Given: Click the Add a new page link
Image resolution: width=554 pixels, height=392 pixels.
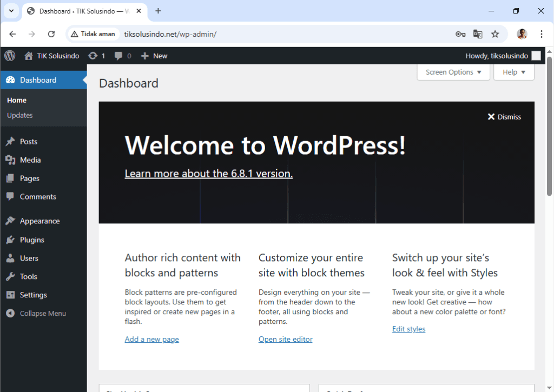Looking at the screenshot, I should coord(151,340).
